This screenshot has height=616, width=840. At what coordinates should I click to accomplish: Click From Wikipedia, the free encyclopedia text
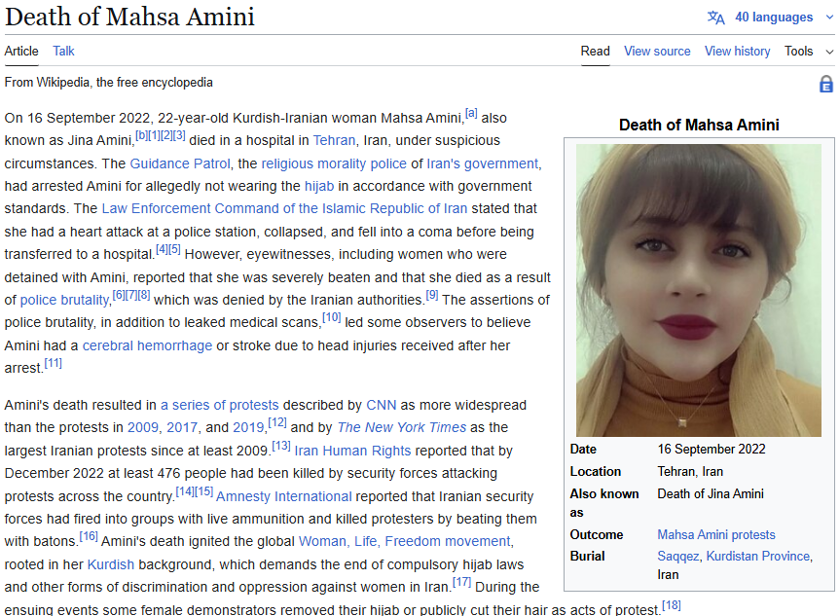[109, 83]
